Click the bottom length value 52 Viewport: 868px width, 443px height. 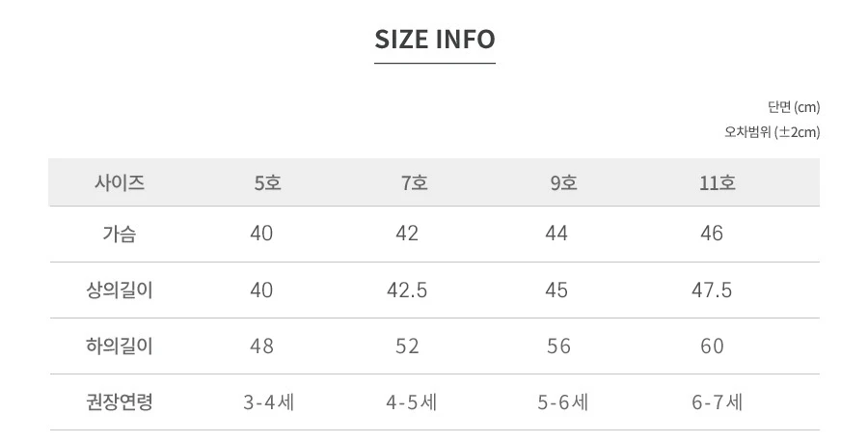(x=407, y=346)
